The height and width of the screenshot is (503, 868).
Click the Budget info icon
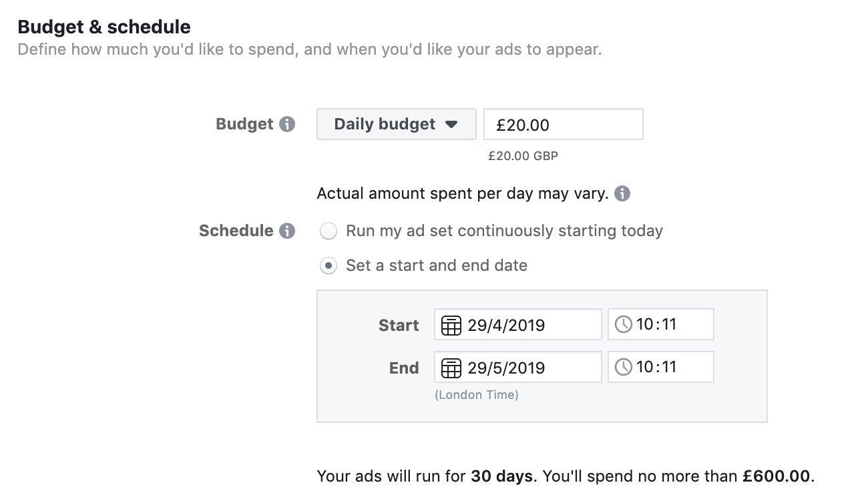[287, 125]
